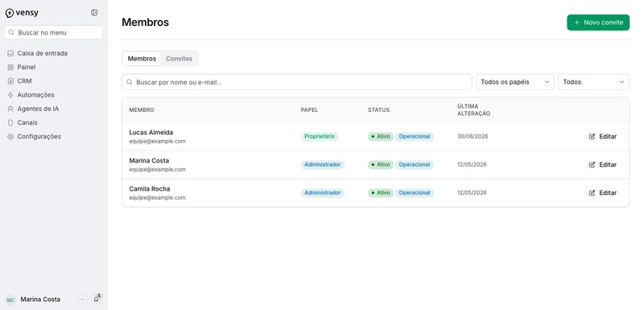644x310 pixels.
Task: Open the notifications bell icon
Action: click(96, 300)
